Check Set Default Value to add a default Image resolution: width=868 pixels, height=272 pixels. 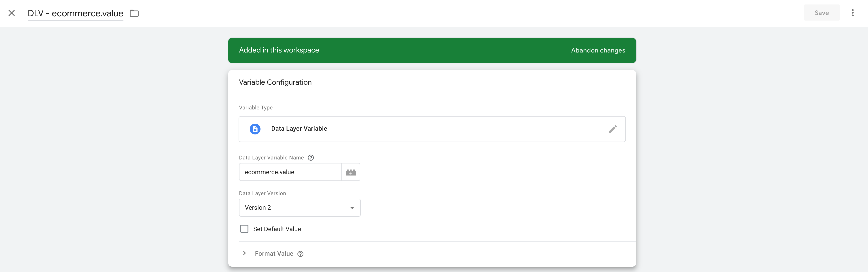point(244,229)
